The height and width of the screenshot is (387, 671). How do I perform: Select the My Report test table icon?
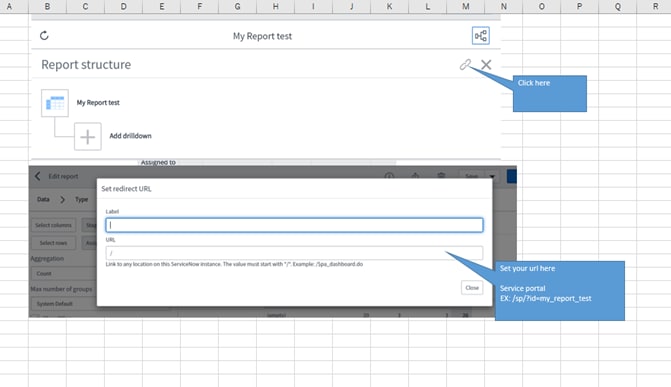click(55, 103)
